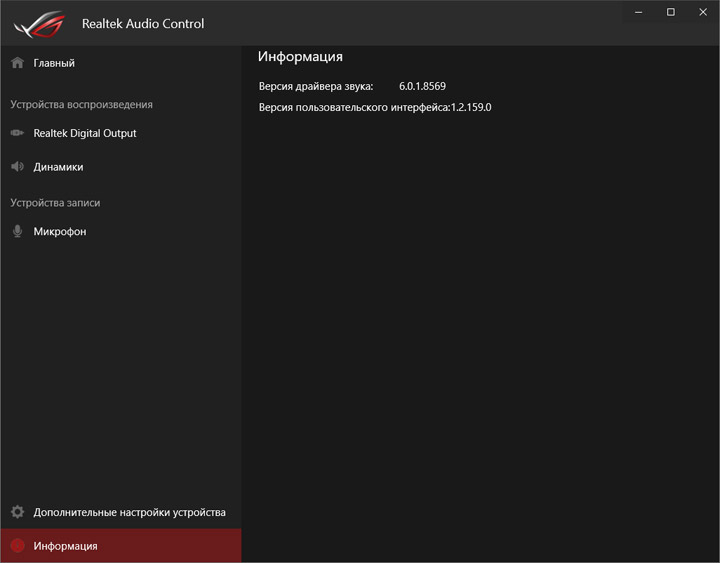Click the home icon beside Главный
Screen dimensions: 720x563
[x=17, y=63]
